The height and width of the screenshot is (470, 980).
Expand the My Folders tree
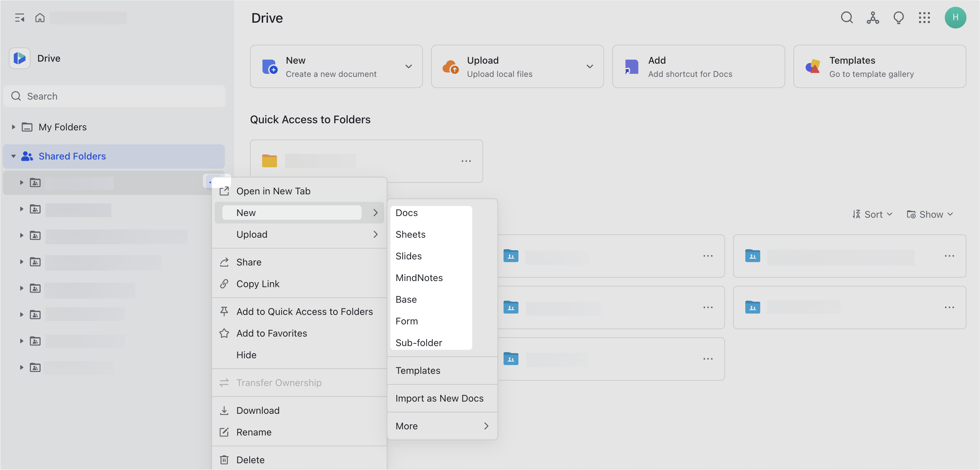coord(13,127)
